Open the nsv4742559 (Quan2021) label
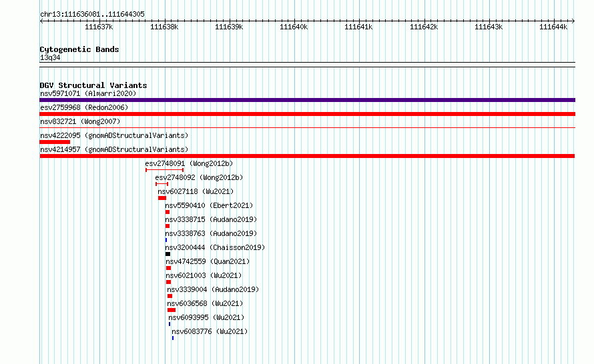Screen dimensions: 594x364 [208, 261]
